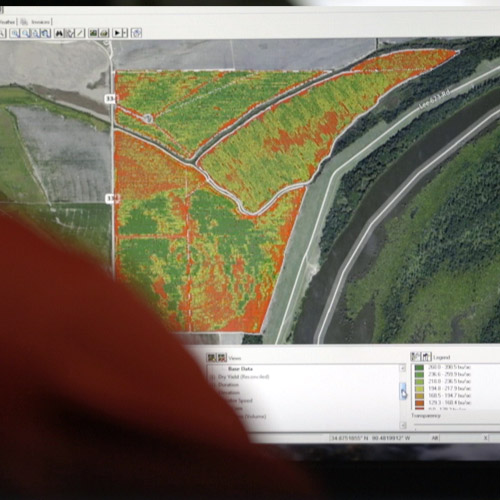Click the Transparency slider track
This screenshot has height=500, width=500.
point(457,425)
